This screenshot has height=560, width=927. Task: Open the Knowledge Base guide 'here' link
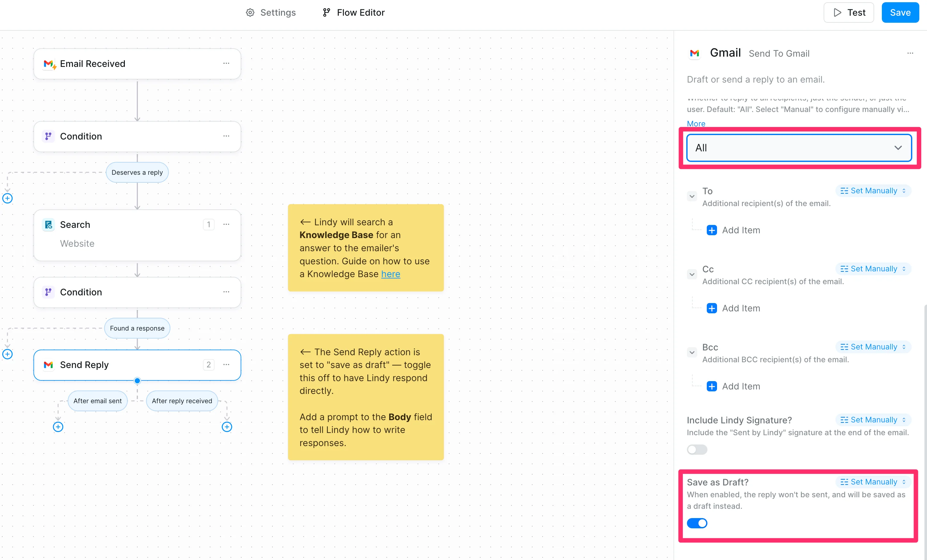(x=391, y=274)
